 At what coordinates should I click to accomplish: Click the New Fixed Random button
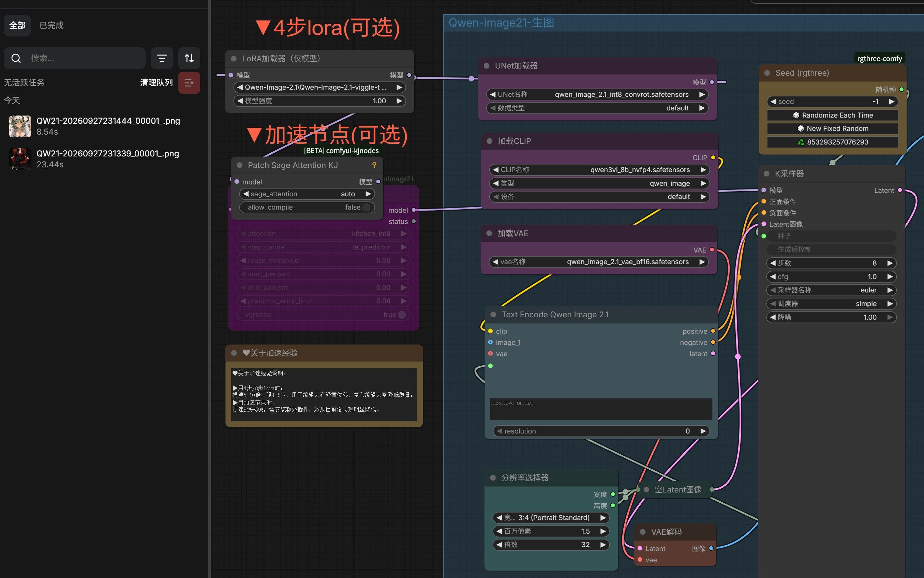pos(832,128)
